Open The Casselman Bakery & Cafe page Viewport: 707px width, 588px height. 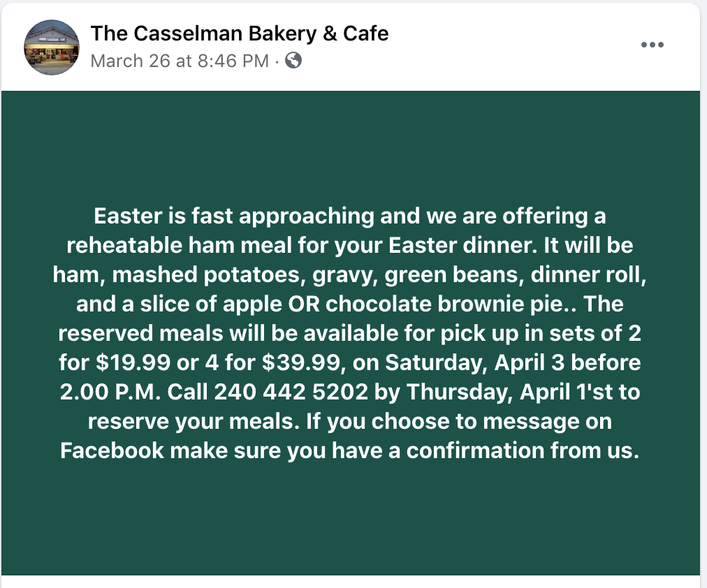pos(240,34)
